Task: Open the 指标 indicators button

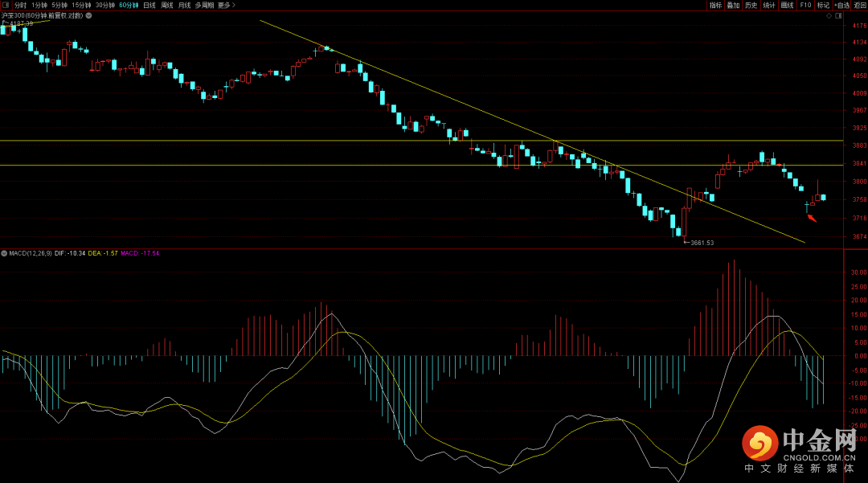Action: point(715,5)
